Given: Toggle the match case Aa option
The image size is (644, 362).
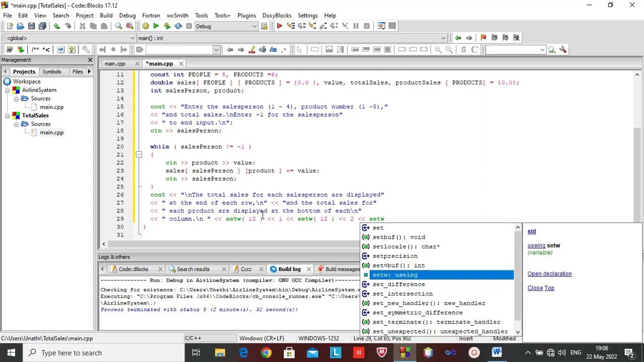Looking at the screenshot, I should 273,49.
